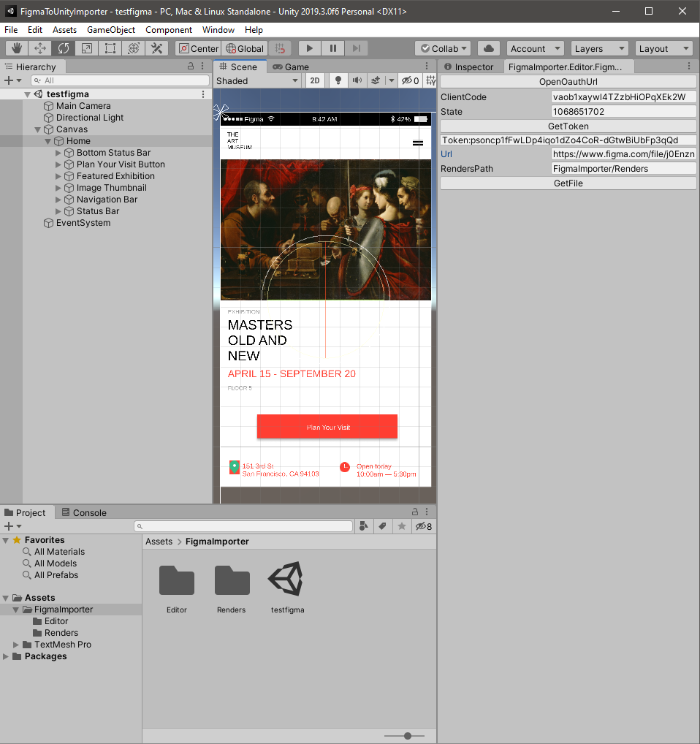700x744 pixels.
Task: Open the Shaded draw mode dropdown
Action: 257,81
